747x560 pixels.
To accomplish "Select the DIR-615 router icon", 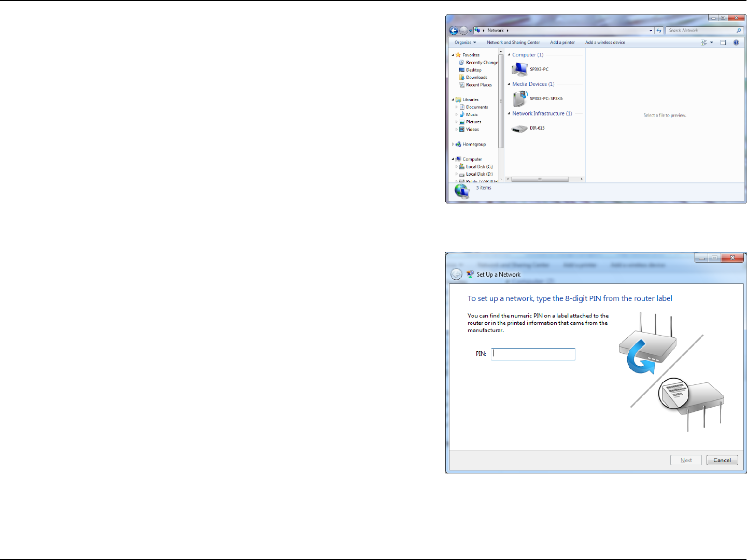I will (519, 128).
